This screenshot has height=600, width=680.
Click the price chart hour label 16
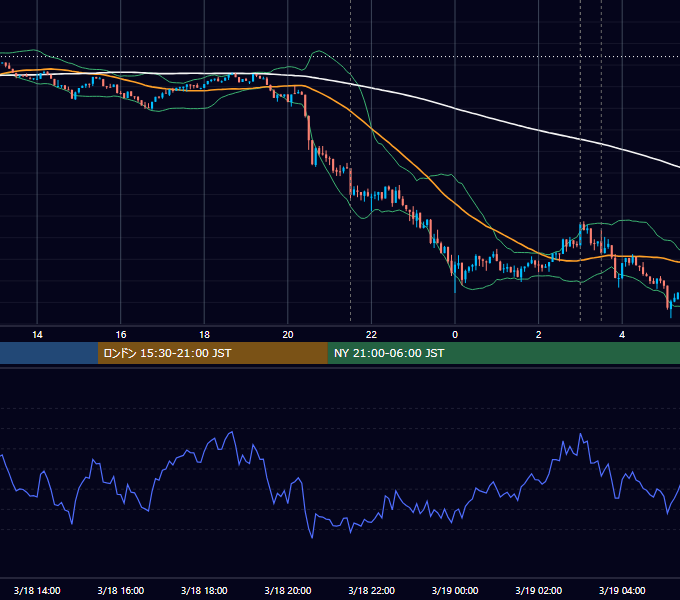tap(121, 335)
